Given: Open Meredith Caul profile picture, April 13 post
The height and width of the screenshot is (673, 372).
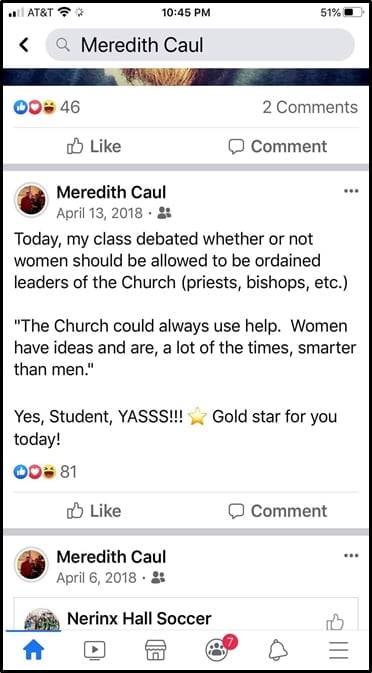Looking at the screenshot, I should (x=31, y=200).
